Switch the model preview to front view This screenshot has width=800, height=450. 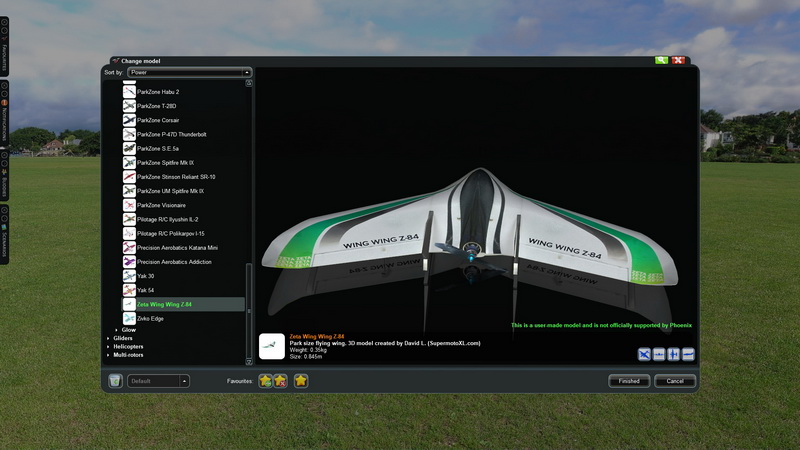[x=659, y=354]
